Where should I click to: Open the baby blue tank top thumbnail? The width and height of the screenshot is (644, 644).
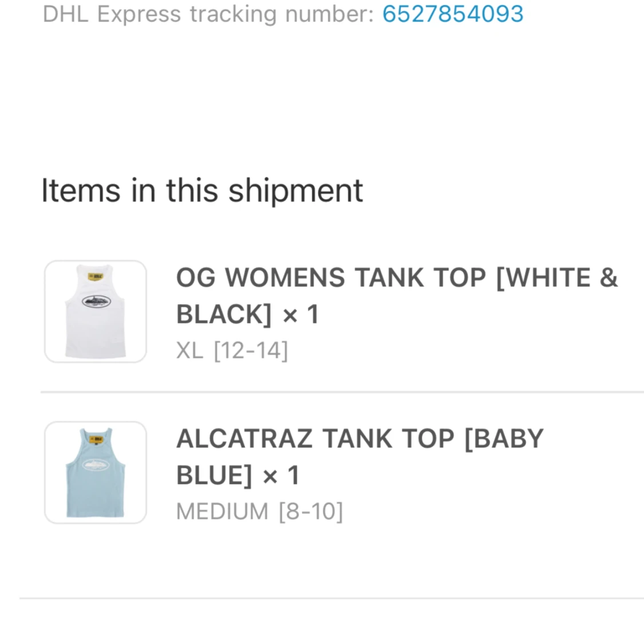pos(96,472)
